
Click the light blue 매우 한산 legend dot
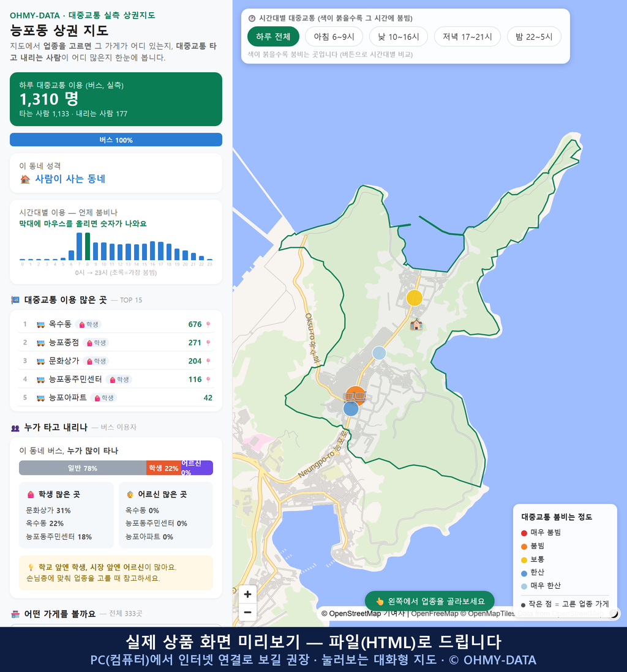coord(524,586)
